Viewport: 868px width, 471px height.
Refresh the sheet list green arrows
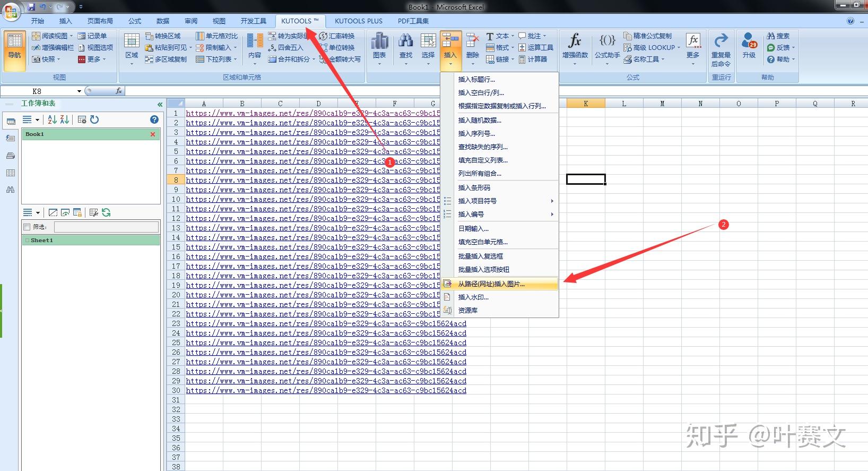coord(106,212)
